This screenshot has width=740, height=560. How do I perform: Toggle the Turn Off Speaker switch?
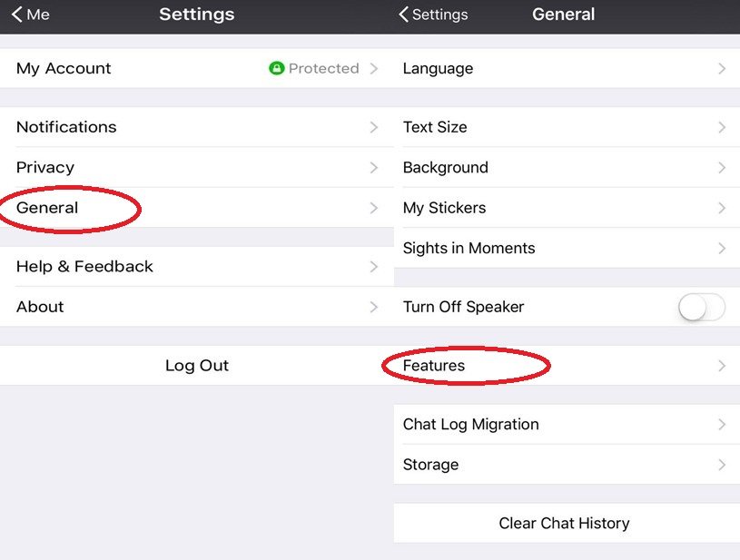(x=702, y=307)
